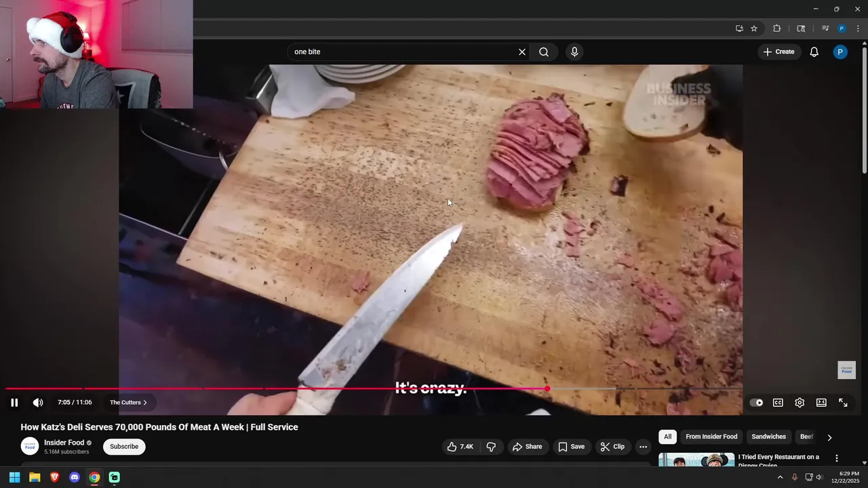The height and width of the screenshot is (488, 868).
Task: Open the Disney Cruise video thumbnail
Action: tap(696, 460)
